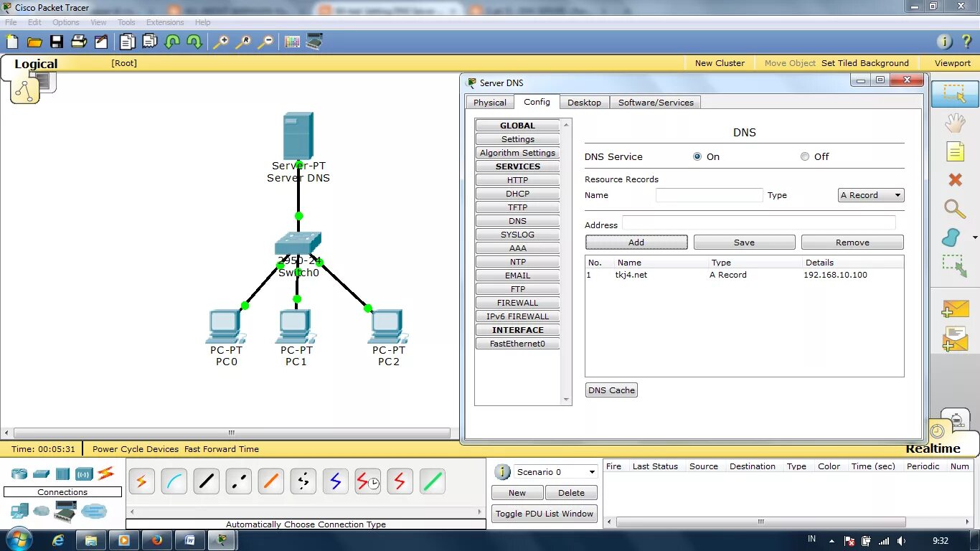Open the Activity Wizard icon
Viewport: 980px width, 551px height.
(x=100, y=42)
